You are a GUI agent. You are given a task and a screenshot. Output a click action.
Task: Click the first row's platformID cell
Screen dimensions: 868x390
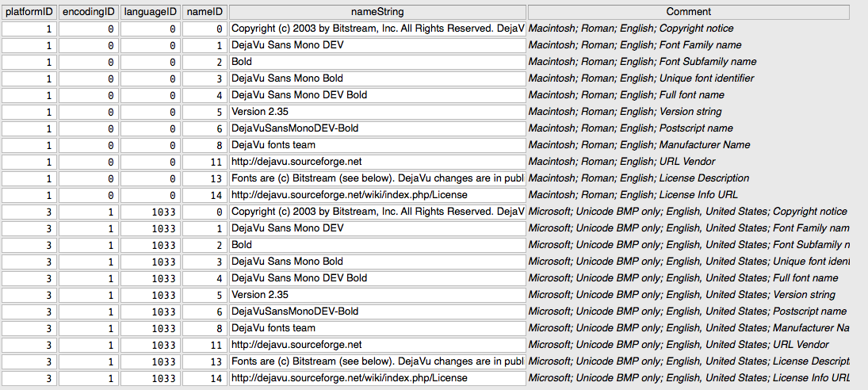(x=29, y=29)
